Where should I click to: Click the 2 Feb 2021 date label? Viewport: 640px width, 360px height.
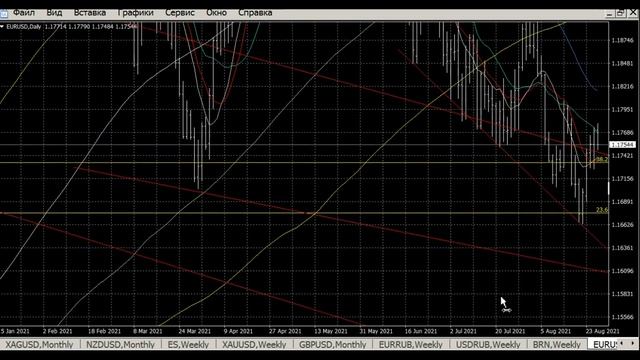coord(57,331)
